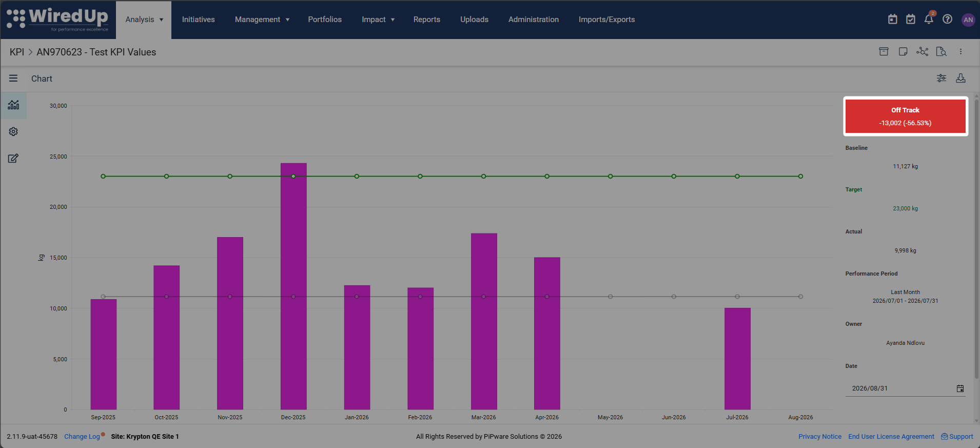Click the Off Track status card
The width and height of the screenshot is (980, 448).
tap(906, 116)
